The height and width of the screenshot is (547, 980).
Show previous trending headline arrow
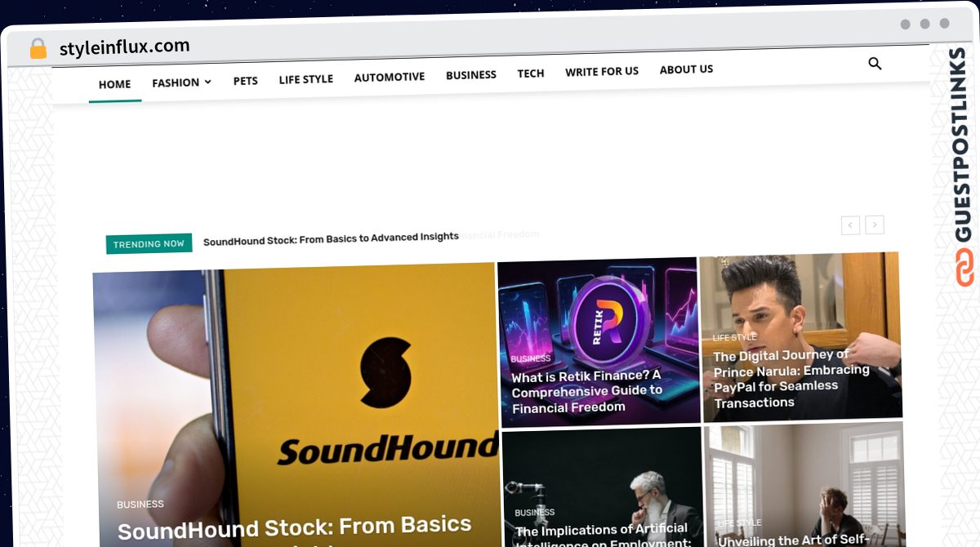pyautogui.click(x=850, y=225)
